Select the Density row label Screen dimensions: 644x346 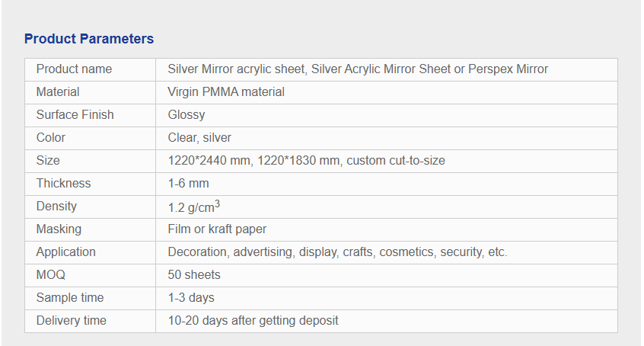pyautogui.click(x=56, y=206)
